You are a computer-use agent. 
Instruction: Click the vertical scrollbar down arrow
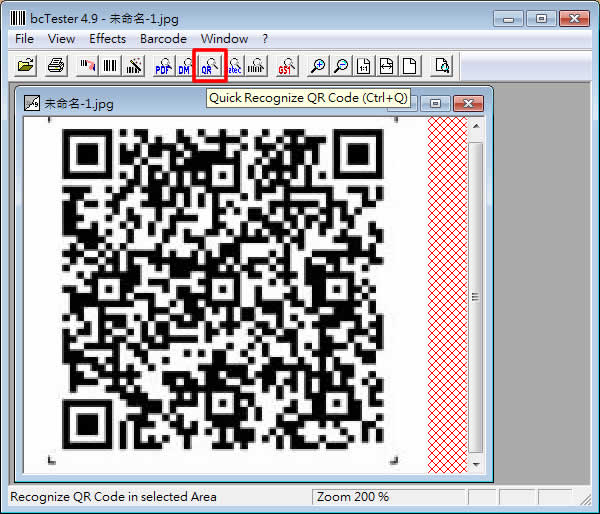click(x=476, y=464)
